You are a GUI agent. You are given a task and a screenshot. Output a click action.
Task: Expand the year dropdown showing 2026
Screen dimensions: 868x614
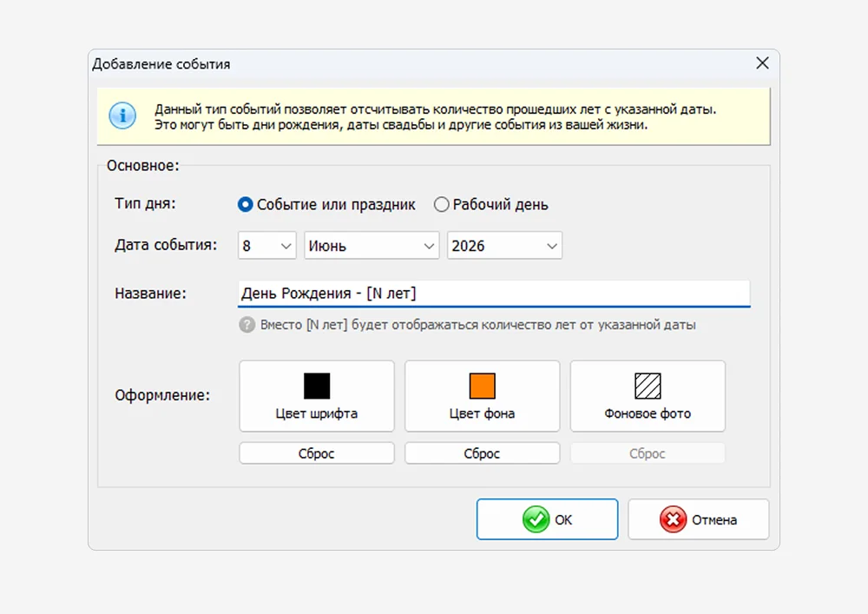click(504, 246)
